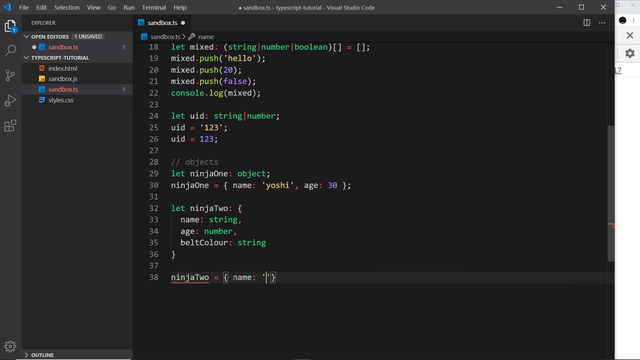The image size is (640, 360).
Task: Open the Selection menu
Action: click(67, 7)
